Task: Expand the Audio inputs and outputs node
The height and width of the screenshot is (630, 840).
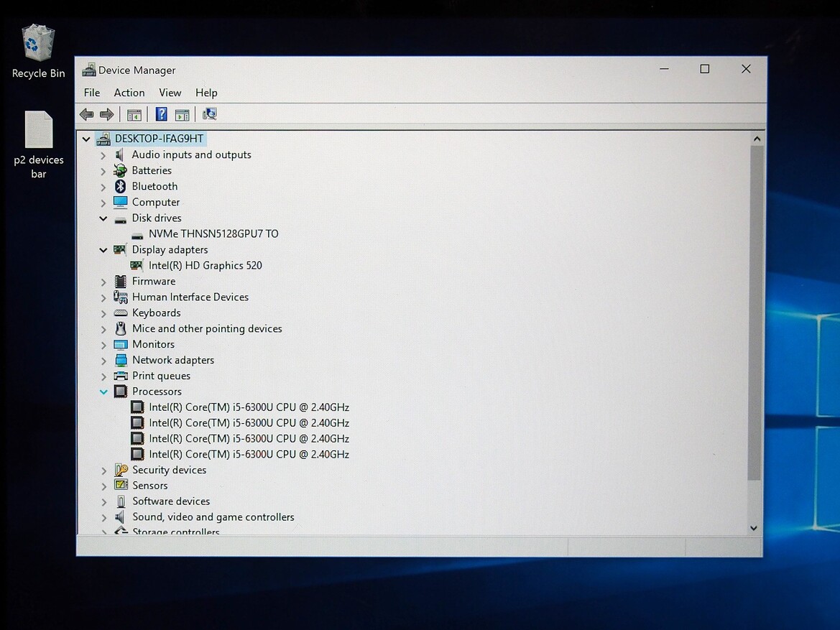Action: (x=103, y=155)
